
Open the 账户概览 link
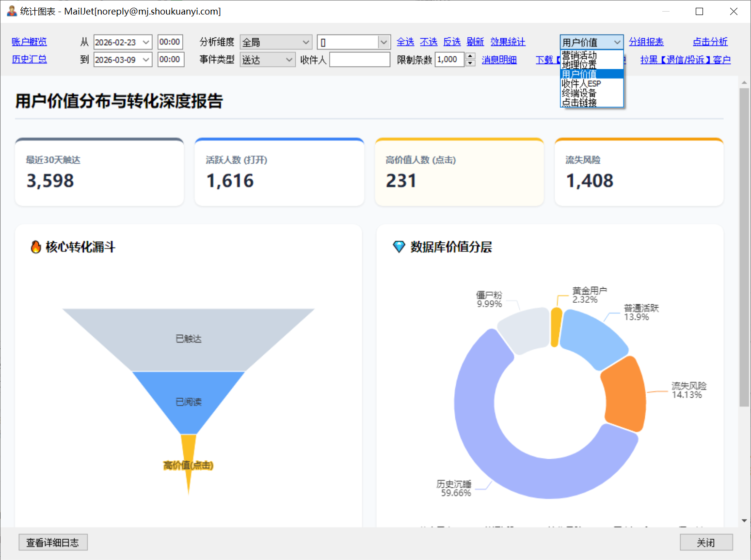tap(29, 42)
